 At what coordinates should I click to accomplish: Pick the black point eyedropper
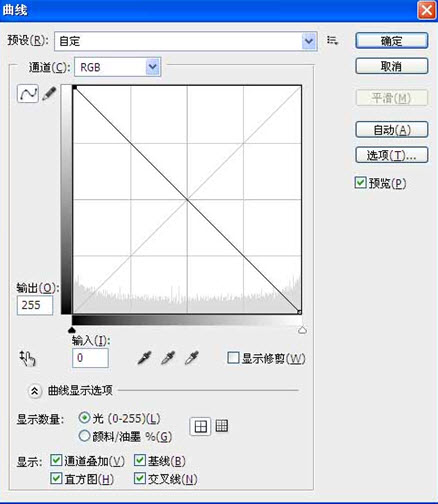[x=144, y=358]
